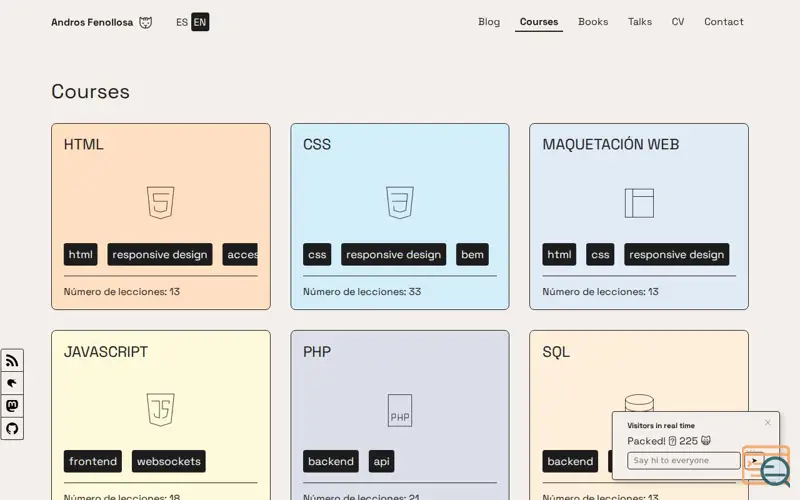
Task: Open the CSS course title
Action: [317, 144]
